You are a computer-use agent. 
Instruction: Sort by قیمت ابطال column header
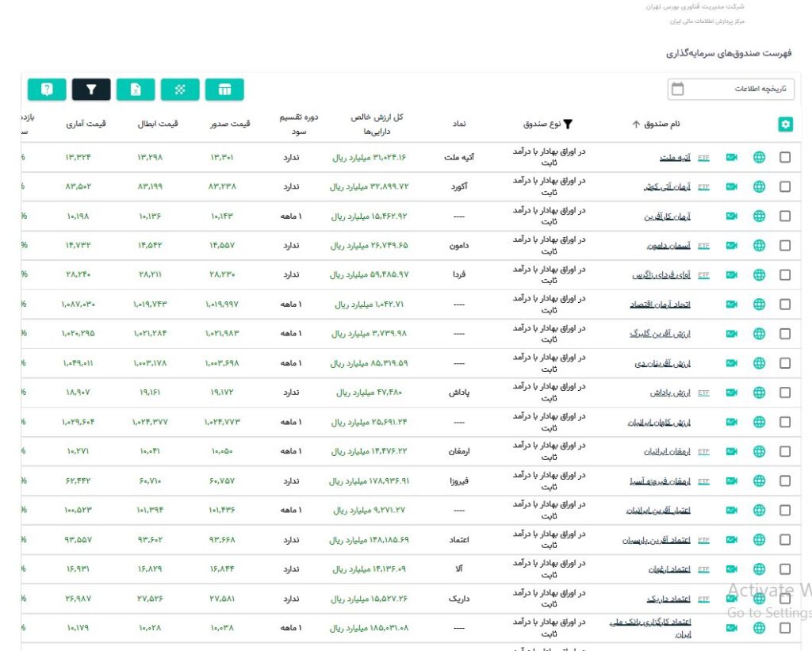point(158,124)
